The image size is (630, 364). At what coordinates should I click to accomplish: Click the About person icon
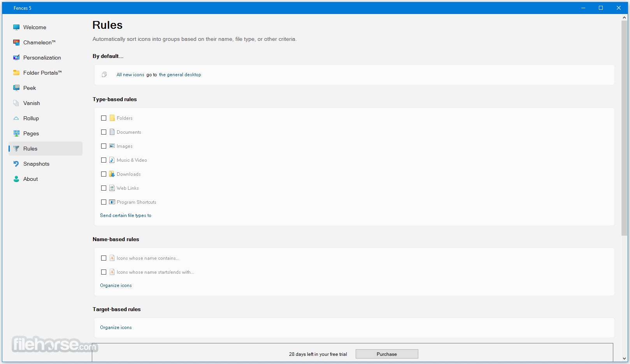[16, 179]
